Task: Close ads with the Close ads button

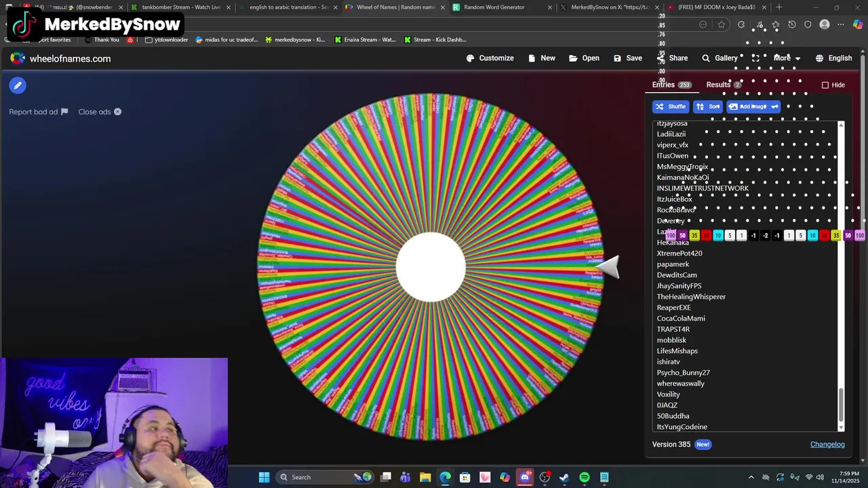Action: pyautogui.click(x=100, y=112)
